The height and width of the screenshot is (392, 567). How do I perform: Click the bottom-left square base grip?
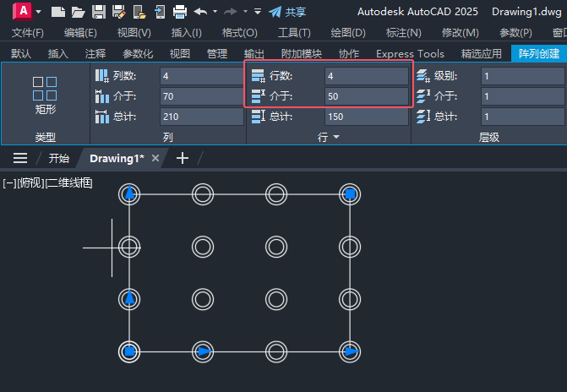pos(129,351)
